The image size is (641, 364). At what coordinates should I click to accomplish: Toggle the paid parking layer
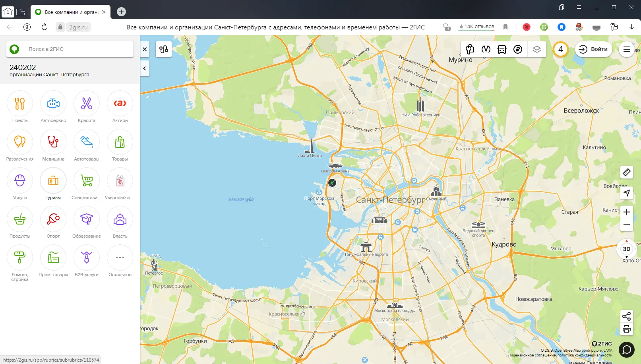coord(518,49)
